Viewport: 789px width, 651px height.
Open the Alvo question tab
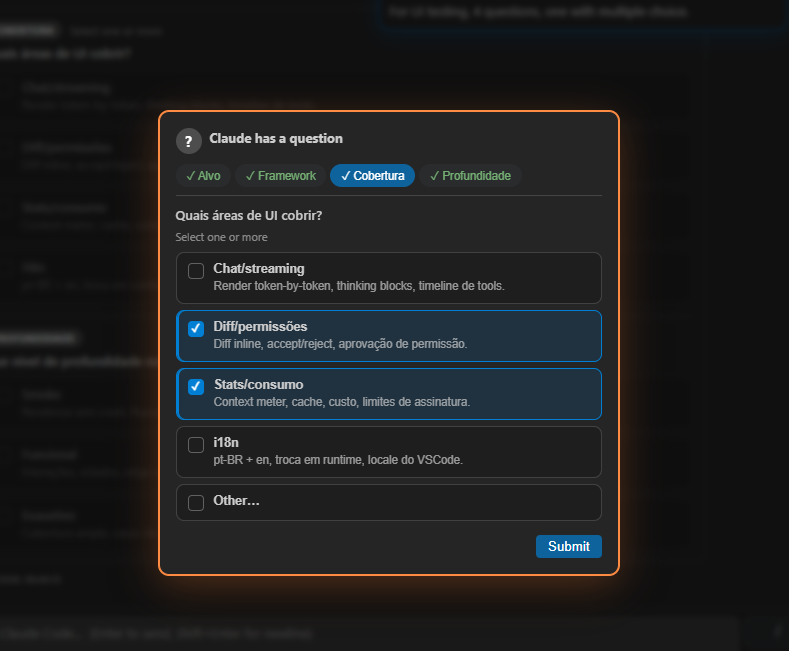tap(203, 176)
